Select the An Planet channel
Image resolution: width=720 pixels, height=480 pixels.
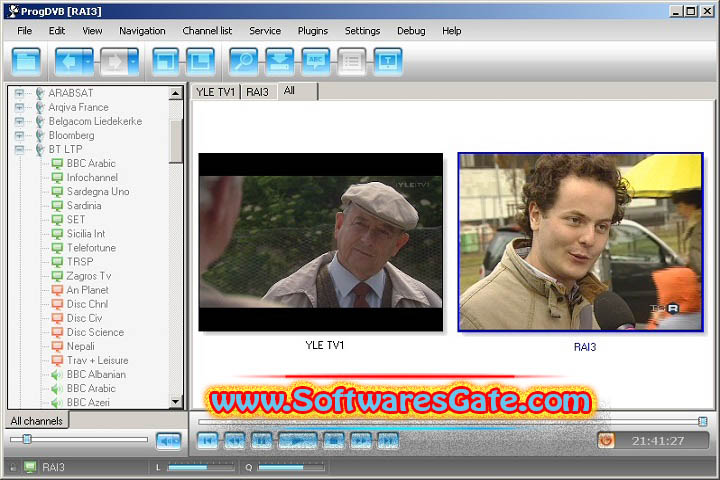(x=87, y=290)
